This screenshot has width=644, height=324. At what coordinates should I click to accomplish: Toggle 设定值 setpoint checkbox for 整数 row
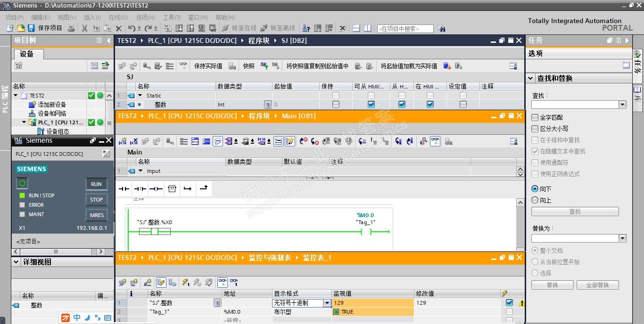point(463,105)
